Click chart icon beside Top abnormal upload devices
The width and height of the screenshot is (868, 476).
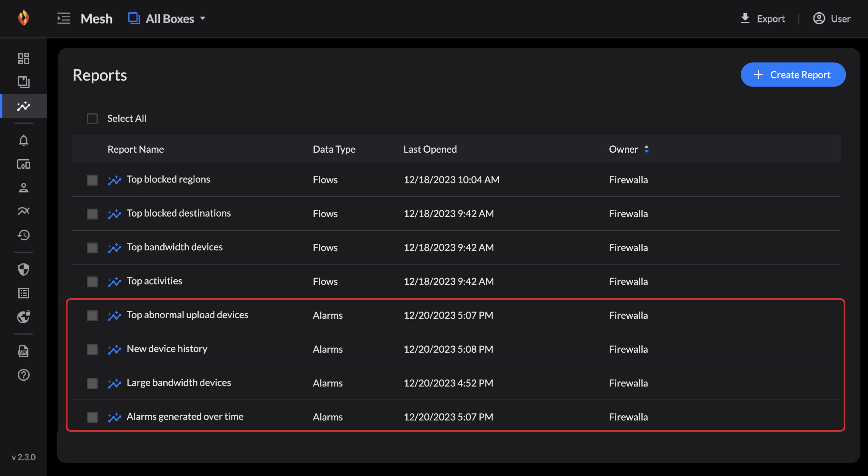[115, 316]
